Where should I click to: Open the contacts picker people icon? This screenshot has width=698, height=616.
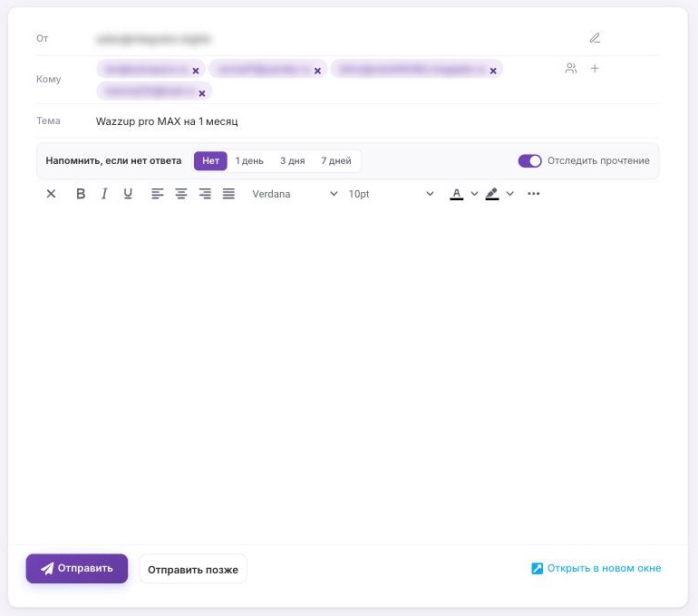point(571,68)
